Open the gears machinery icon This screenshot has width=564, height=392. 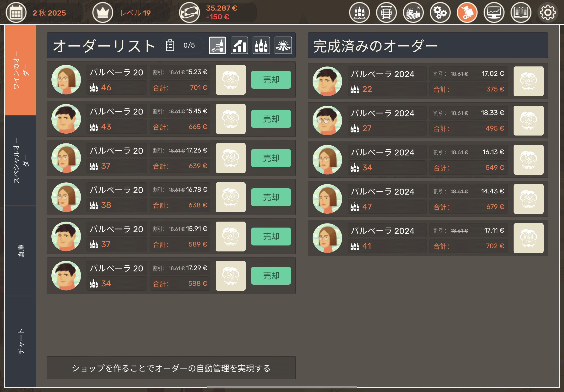pos(440,12)
